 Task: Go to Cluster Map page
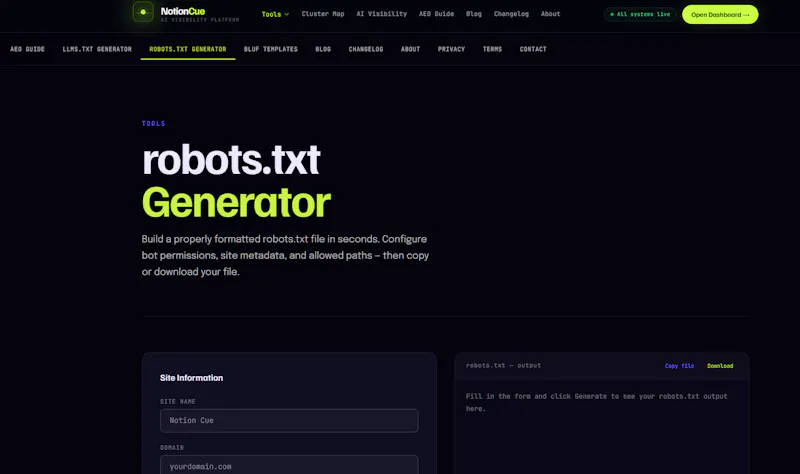(x=322, y=14)
